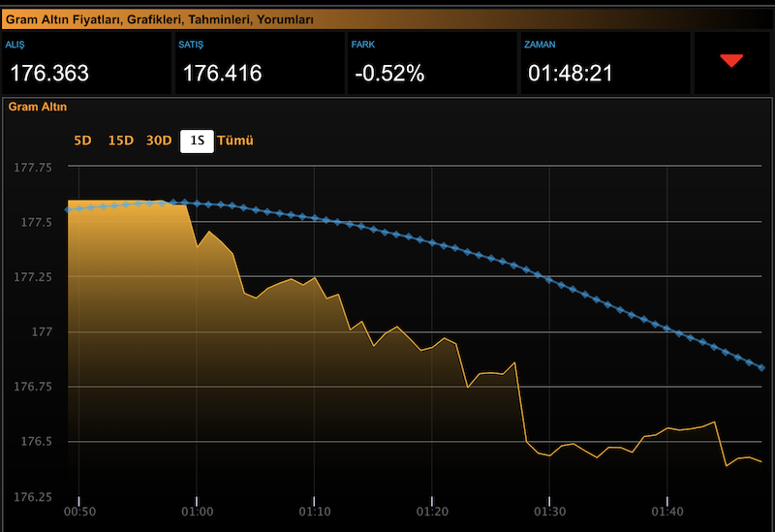Show the Tümü full range
The width and height of the screenshot is (775, 532).
click(x=235, y=141)
